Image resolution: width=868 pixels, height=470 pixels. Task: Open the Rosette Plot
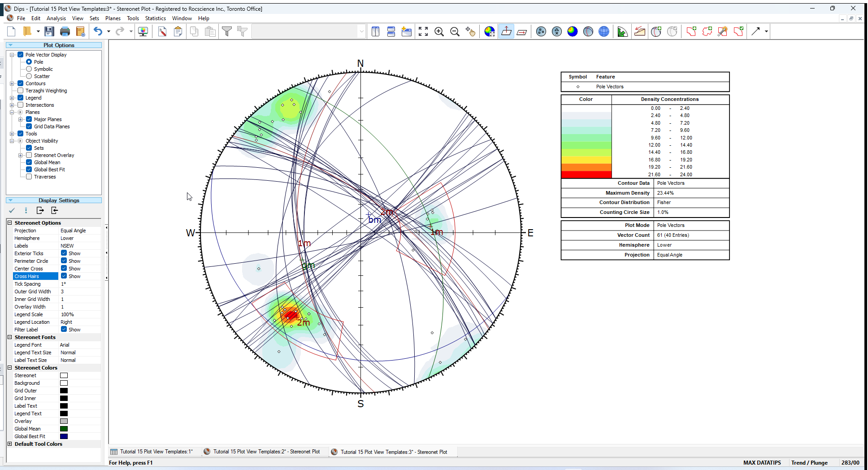click(622, 31)
